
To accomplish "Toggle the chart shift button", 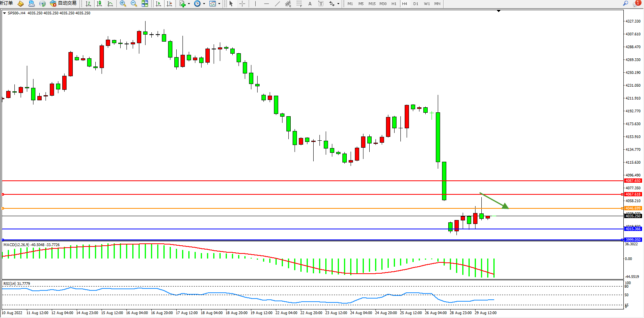I will click(x=169, y=3).
